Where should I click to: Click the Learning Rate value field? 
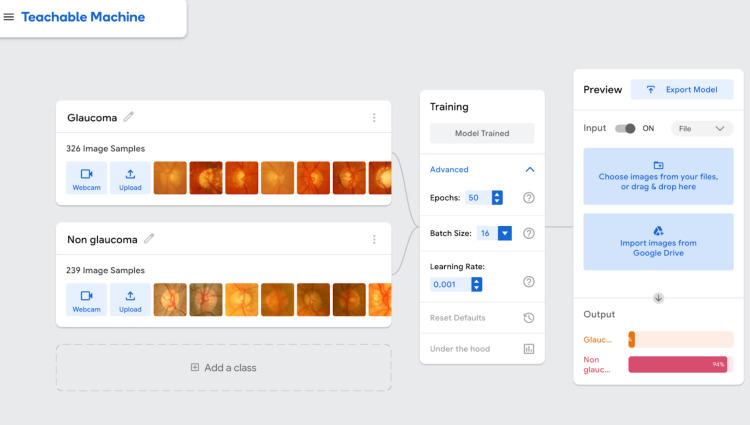coord(450,284)
